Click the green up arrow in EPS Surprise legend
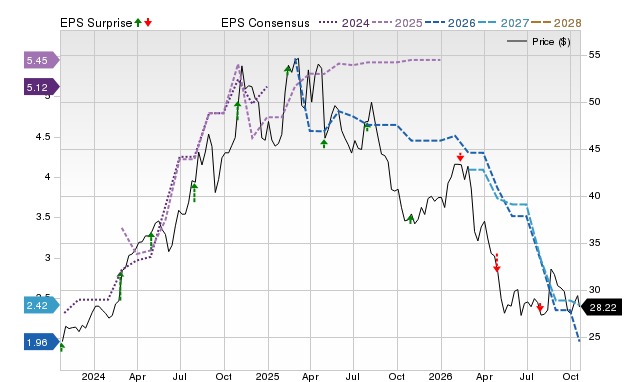The image size is (640, 382). click(x=138, y=23)
